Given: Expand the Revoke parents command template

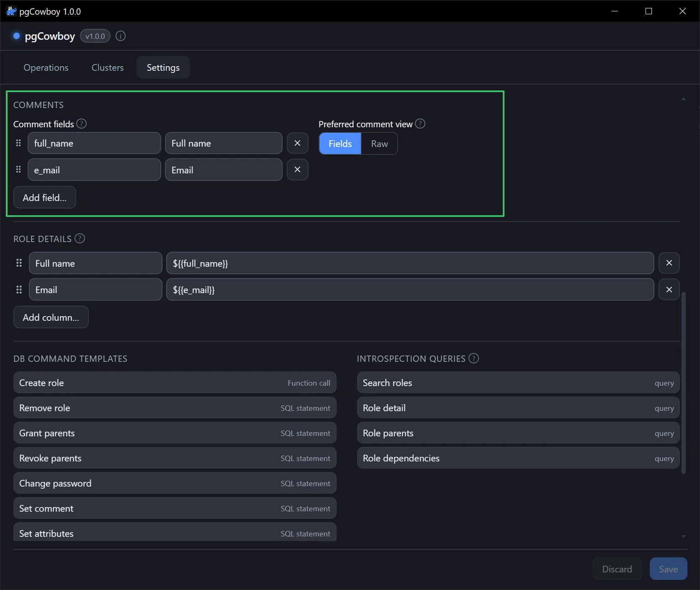Looking at the screenshot, I should (175, 458).
